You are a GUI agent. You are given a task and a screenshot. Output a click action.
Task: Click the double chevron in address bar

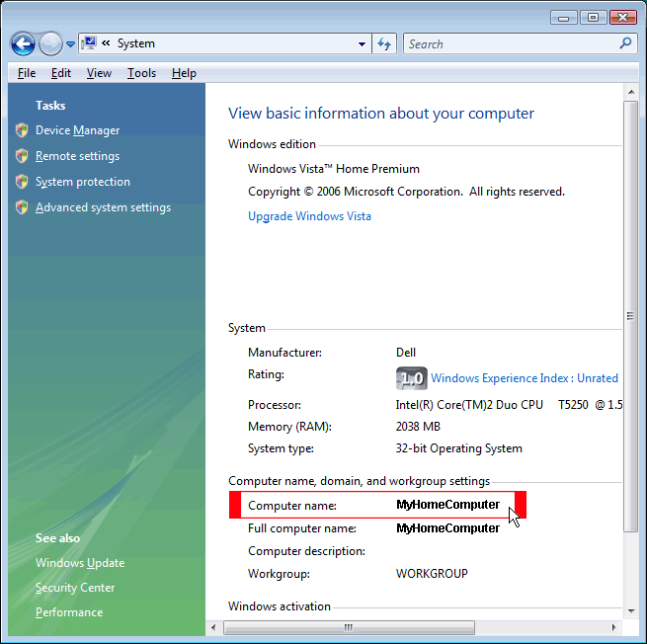[x=106, y=42]
